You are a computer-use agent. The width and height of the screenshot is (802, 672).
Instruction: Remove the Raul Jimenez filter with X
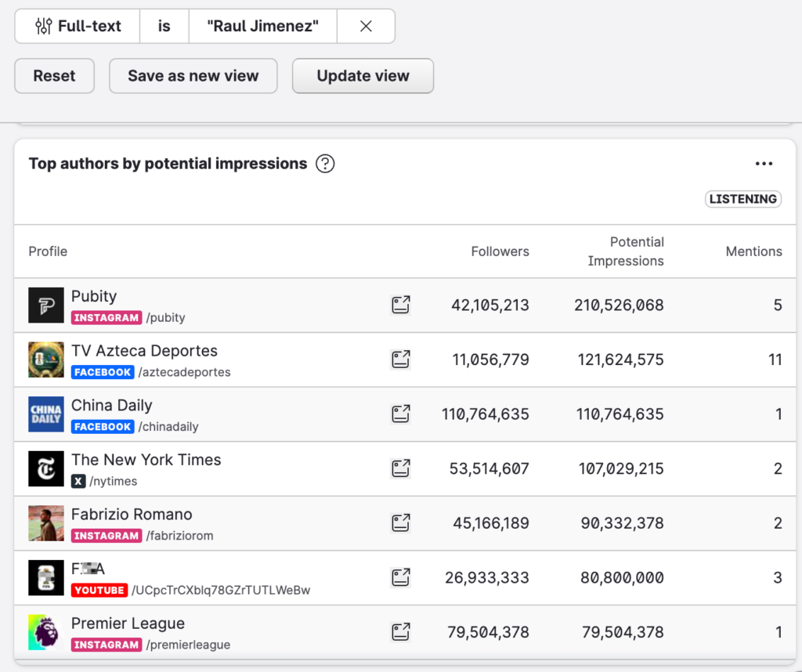pos(366,26)
